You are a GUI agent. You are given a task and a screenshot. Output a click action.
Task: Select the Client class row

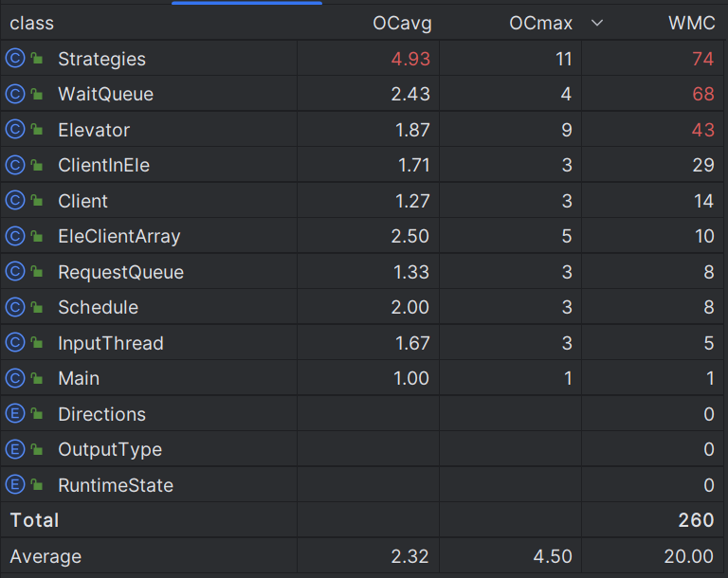click(82, 201)
